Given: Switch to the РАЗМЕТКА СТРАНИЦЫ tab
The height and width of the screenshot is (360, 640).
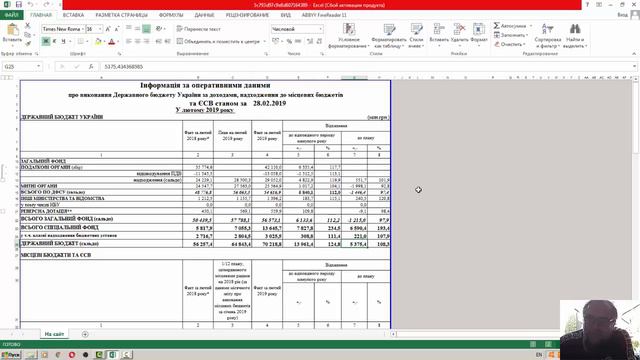Looking at the screenshot, I should coord(122,15).
